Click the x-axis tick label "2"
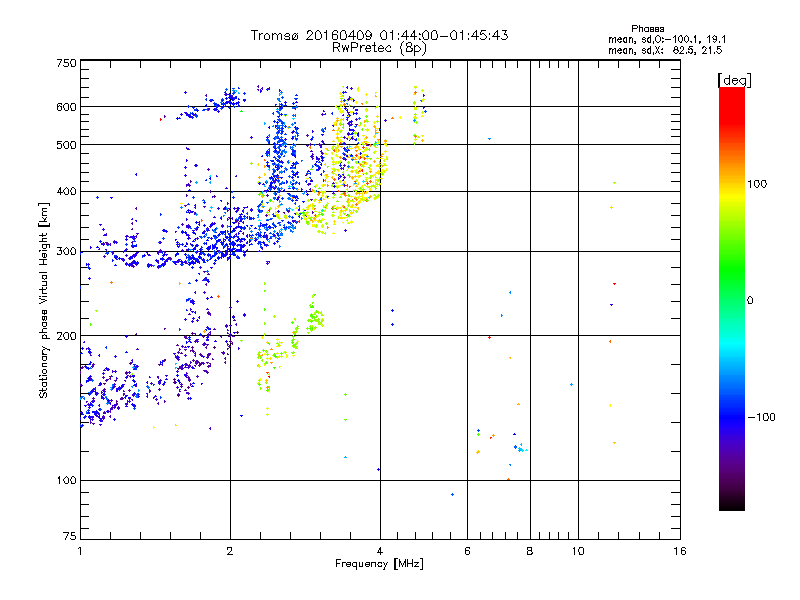Viewport: 800px width, 600px height. tap(230, 551)
